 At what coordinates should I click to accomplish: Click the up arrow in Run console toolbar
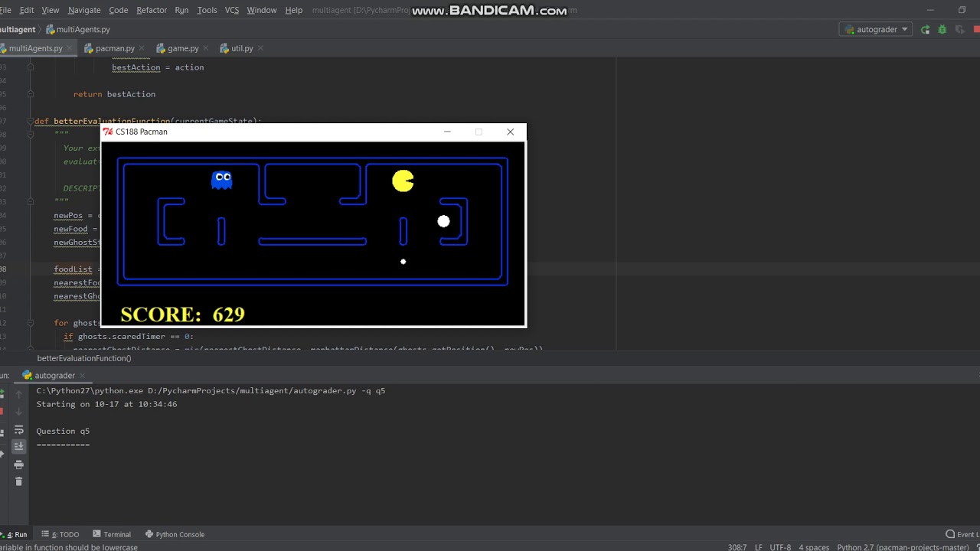[x=19, y=394]
